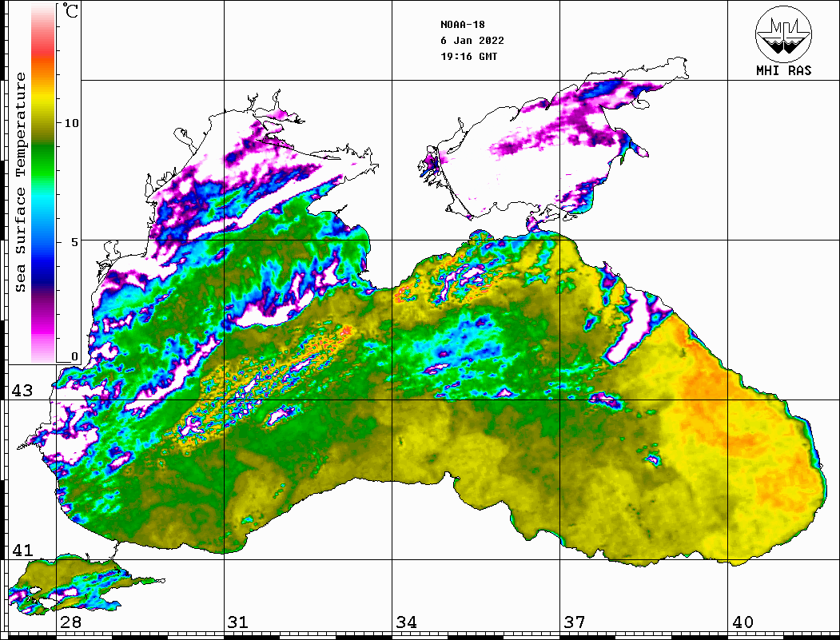This screenshot has width=840, height=640.
Task: Click the latitude label '43'
Action: (22, 391)
